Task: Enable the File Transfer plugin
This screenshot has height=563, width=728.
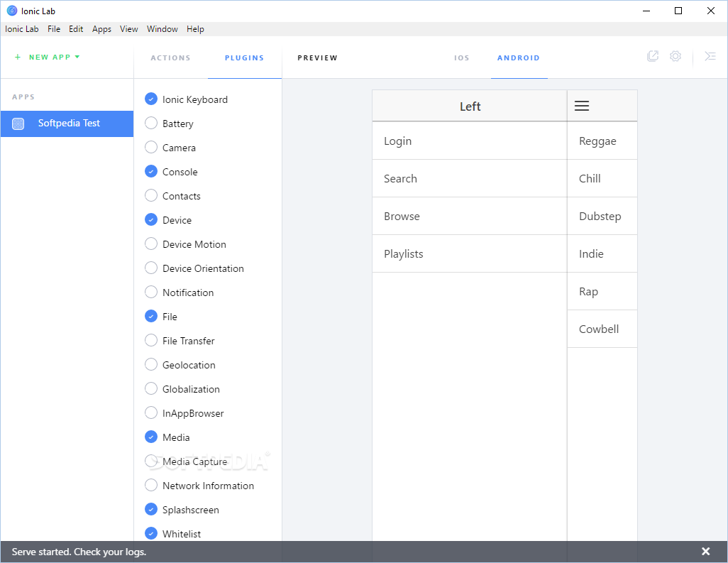Action: [151, 341]
